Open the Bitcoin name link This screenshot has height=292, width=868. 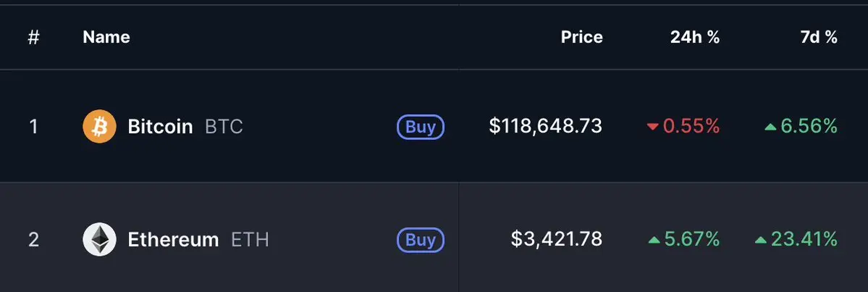tap(160, 127)
